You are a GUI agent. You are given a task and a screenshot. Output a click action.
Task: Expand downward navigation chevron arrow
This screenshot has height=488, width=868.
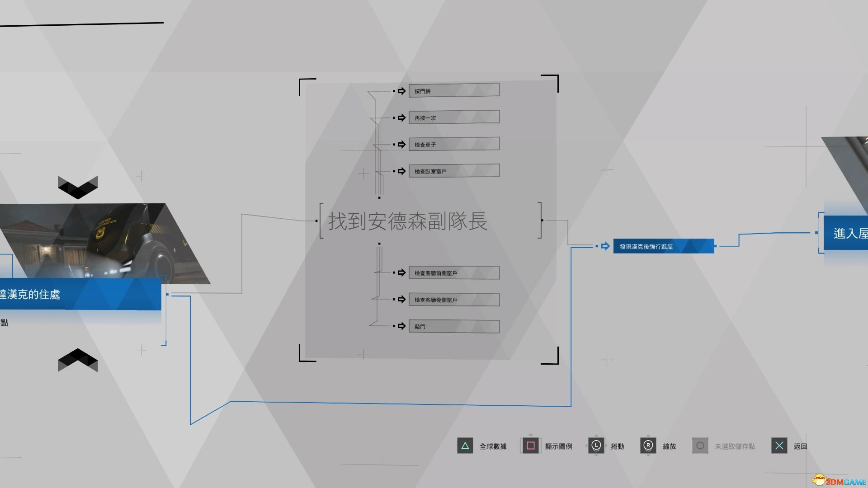click(x=77, y=185)
